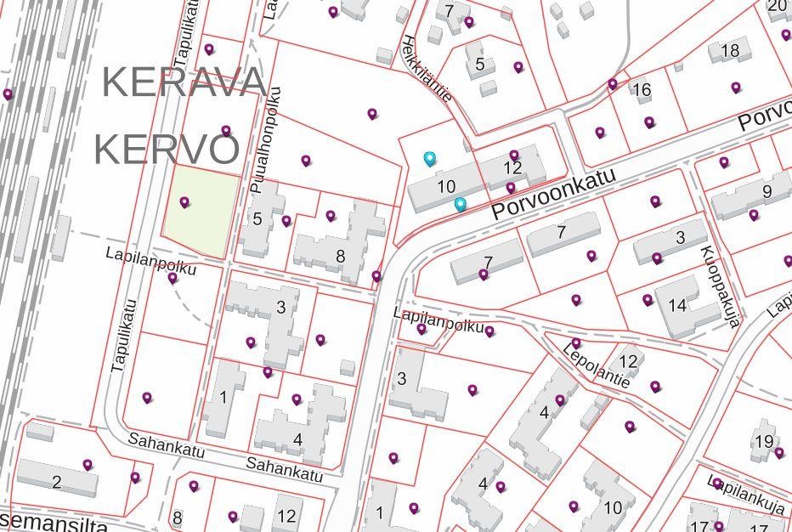Open the purple marker right of building 19
The image size is (792, 532).
779,453
